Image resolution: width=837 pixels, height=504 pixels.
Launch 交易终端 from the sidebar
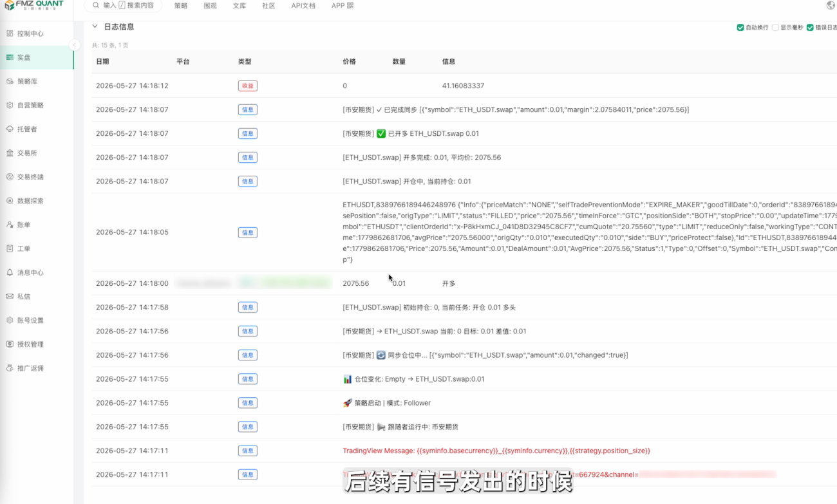[30, 177]
